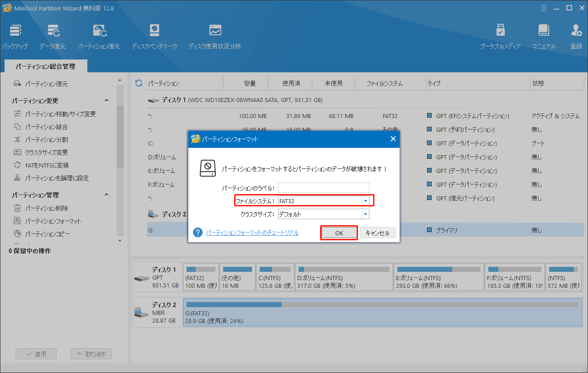The width and height of the screenshot is (588, 373).
Task: Sort by the 容量 column header
Action: pyautogui.click(x=246, y=83)
